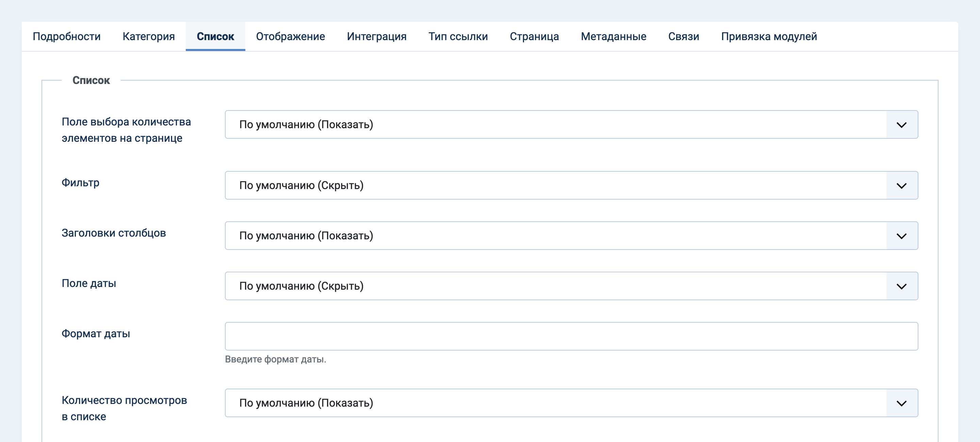Open the Тип ссылки tab
This screenshot has width=980, height=442.
[x=458, y=36]
